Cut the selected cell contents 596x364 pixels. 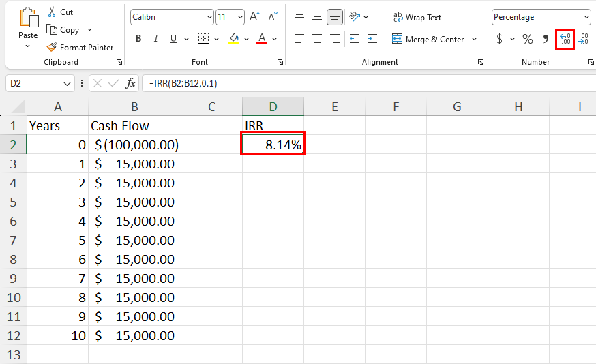click(60, 12)
